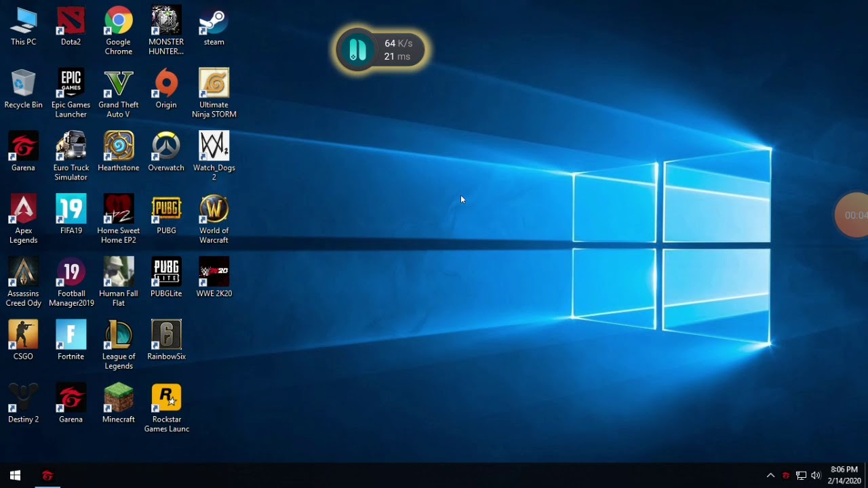Select the Hearthstone shortcut icon
This screenshot has height=488, width=868.
119,152
